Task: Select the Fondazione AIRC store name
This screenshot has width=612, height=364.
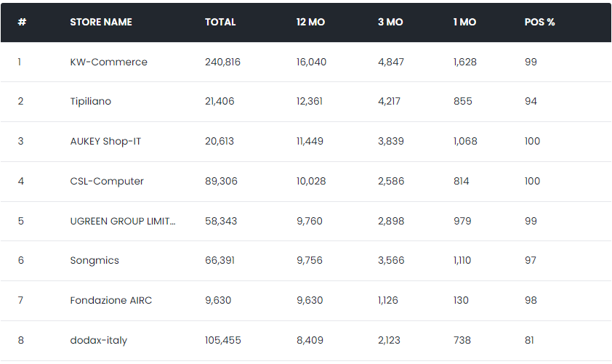Action: coord(111,300)
